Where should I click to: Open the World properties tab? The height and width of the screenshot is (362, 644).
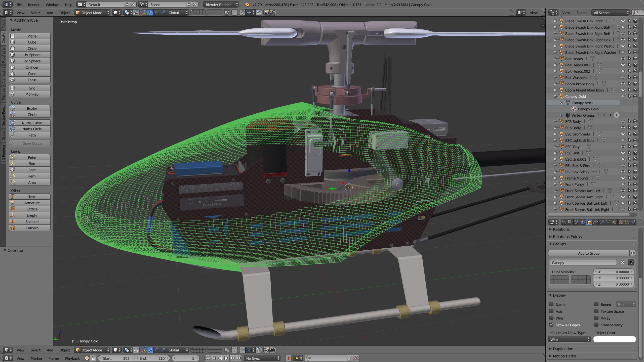(x=583, y=222)
